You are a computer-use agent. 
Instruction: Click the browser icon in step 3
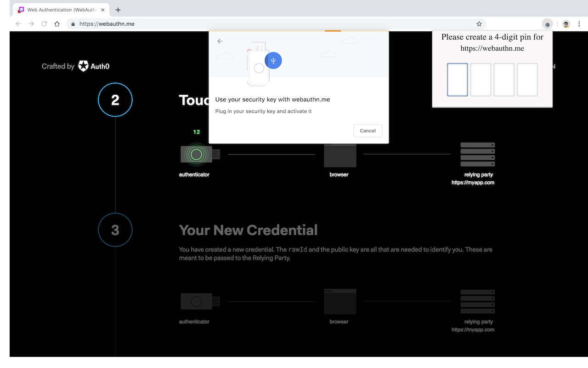pyautogui.click(x=340, y=301)
